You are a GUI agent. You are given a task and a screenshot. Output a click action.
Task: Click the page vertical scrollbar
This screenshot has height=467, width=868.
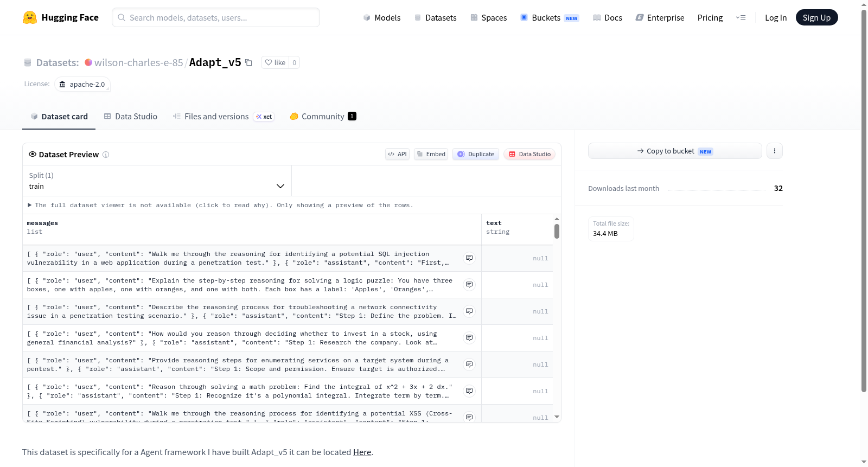pos(864,201)
